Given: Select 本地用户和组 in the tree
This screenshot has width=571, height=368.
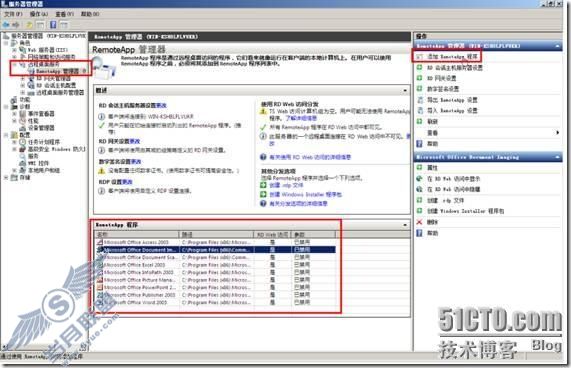Looking at the screenshot, I should (x=44, y=170).
